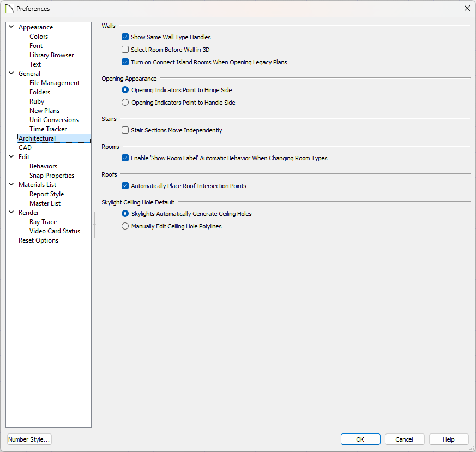The width and height of the screenshot is (476, 452).
Task: Close the Preferences dialog with X
Action: [x=467, y=9]
